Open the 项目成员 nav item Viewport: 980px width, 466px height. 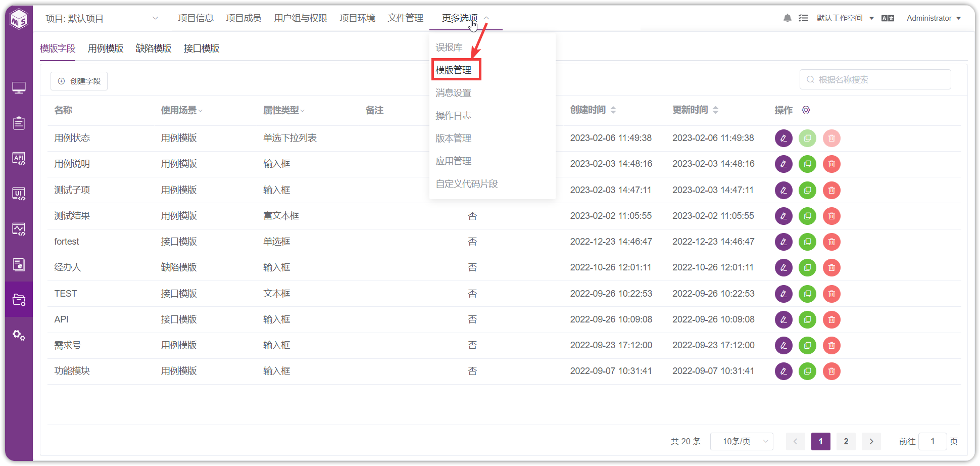[243, 18]
